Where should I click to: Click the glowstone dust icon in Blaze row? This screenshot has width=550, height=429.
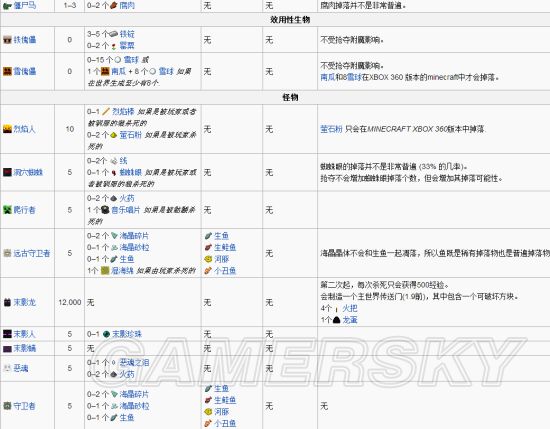(x=113, y=135)
